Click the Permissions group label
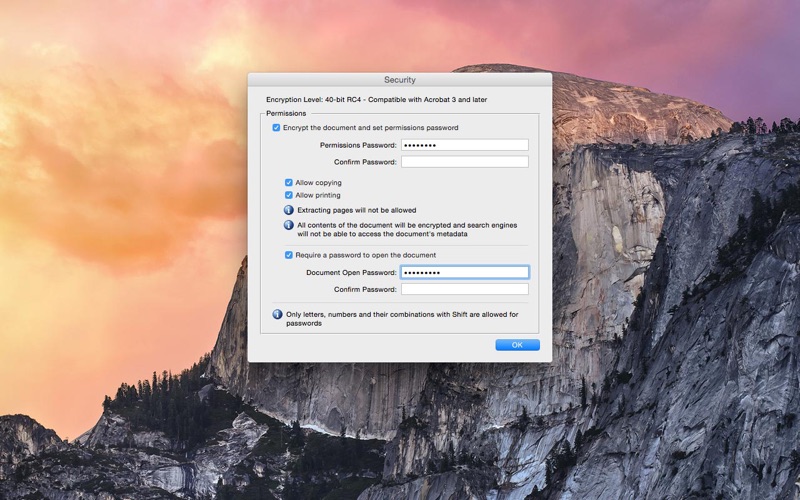Viewport: 800px width, 500px height. [x=286, y=113]
